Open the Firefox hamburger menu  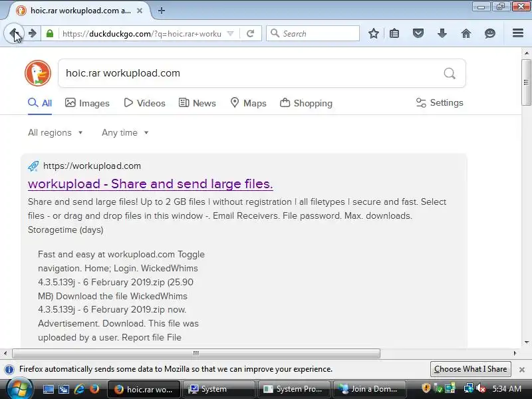[x=518, y=33]
